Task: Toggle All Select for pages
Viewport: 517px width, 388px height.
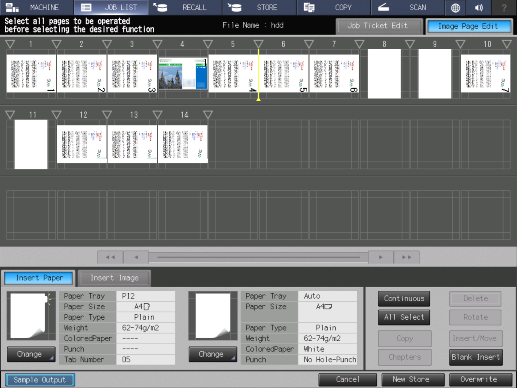Action: 404,317
